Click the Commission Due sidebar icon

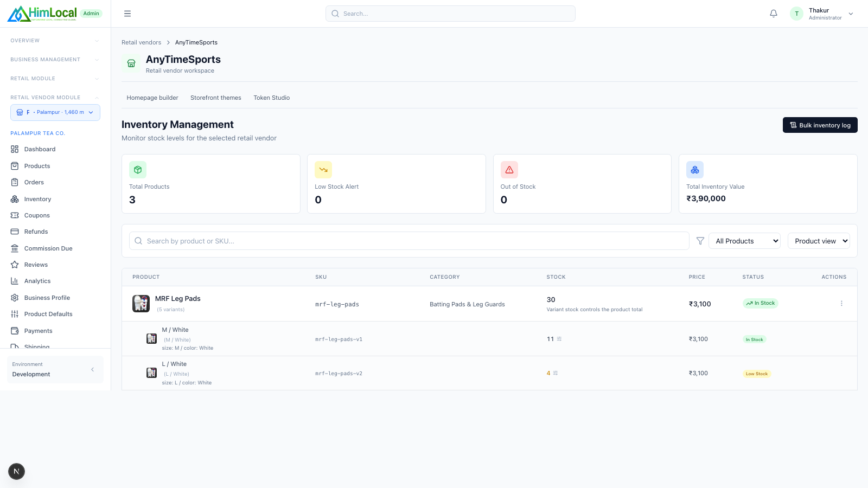point(15,248)
